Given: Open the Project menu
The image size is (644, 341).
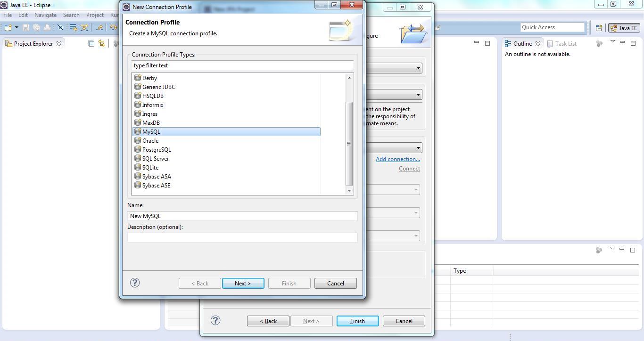Looking at the screenshot, I should pos(95,15).
